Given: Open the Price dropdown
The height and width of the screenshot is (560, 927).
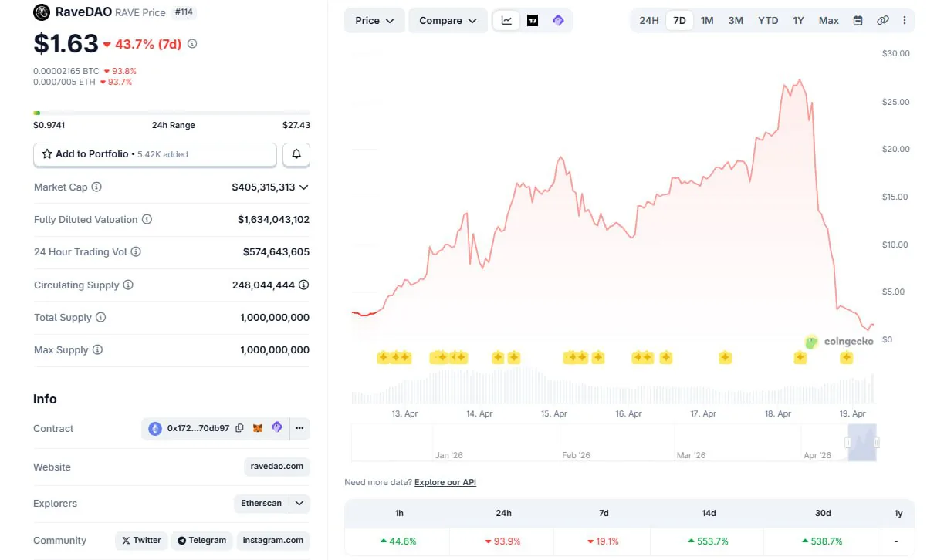Looking at the screenshot, I should pyautogui.click(x=374, y=20).
